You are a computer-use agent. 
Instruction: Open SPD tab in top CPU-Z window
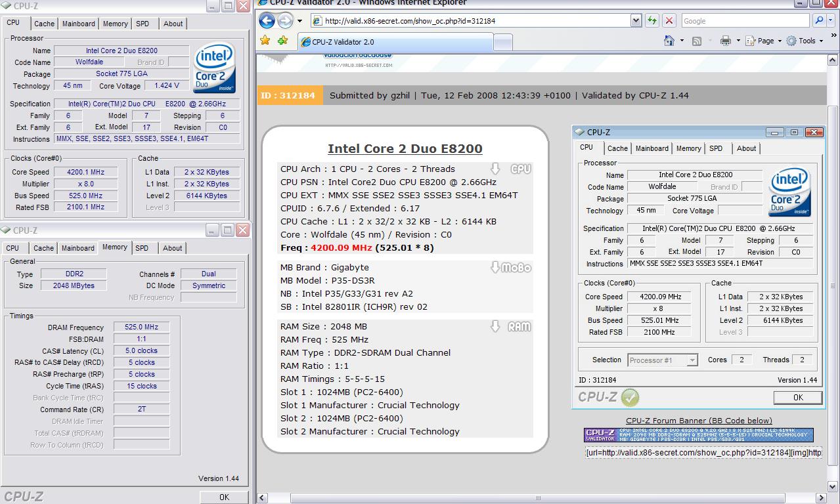(x=143, y=24)
